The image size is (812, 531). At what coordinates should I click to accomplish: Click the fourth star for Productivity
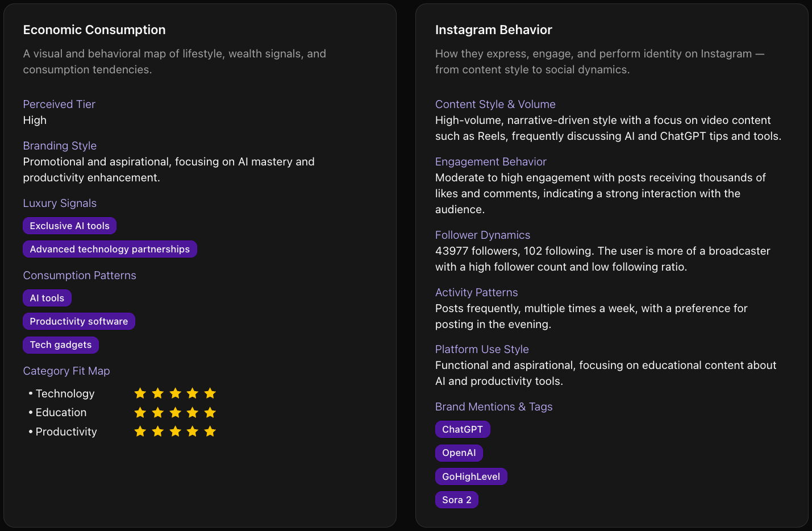[193, 432]
